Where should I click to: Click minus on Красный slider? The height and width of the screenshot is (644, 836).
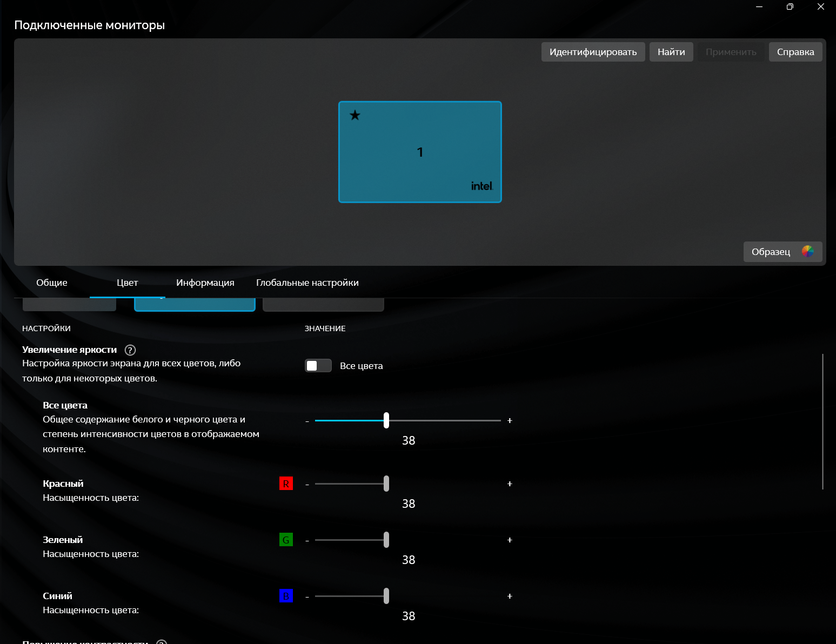(x=307, y=484)
